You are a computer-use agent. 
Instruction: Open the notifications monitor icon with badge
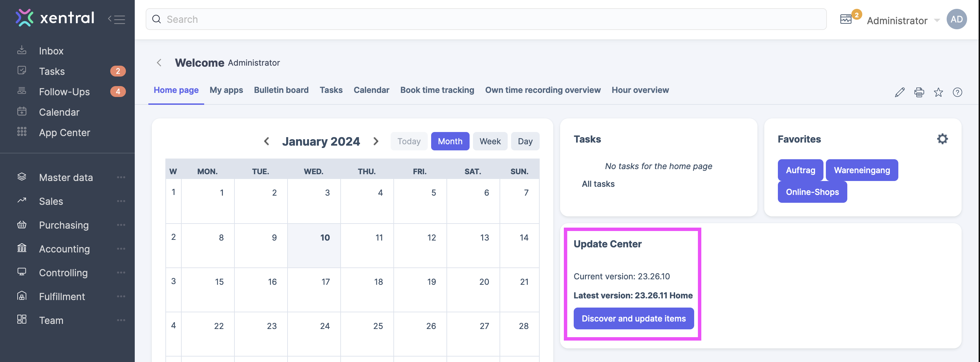coord(846,19)
